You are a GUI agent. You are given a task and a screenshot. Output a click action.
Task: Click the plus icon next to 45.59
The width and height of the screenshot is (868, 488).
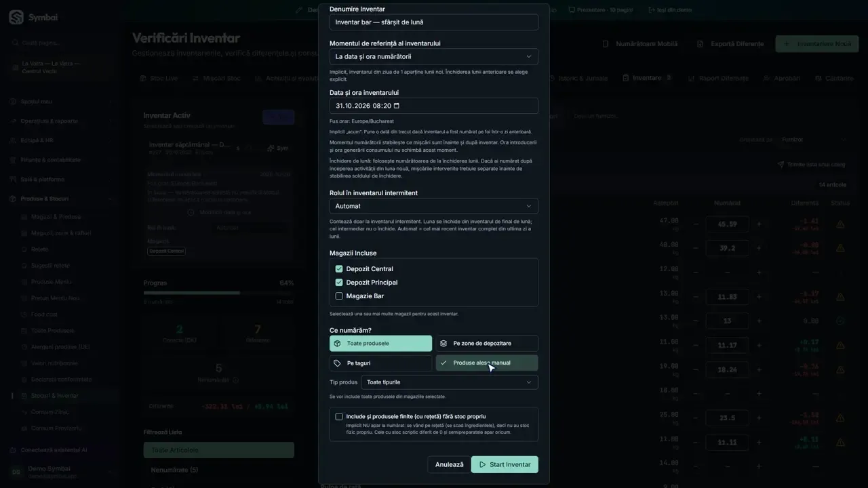point(759,224)
